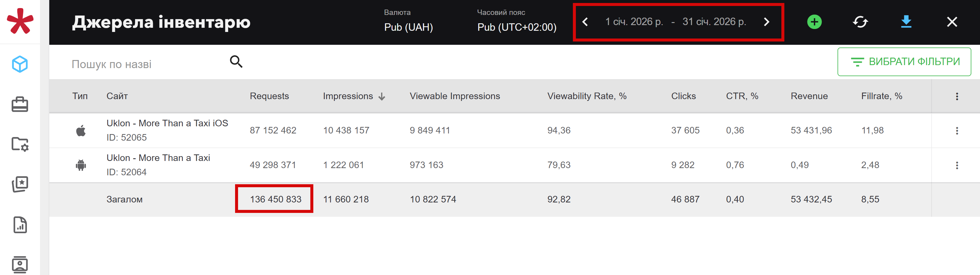Go to previous date range
Image resolution: width=980 pixels, height=275 pixels.
tap(585, 22)
